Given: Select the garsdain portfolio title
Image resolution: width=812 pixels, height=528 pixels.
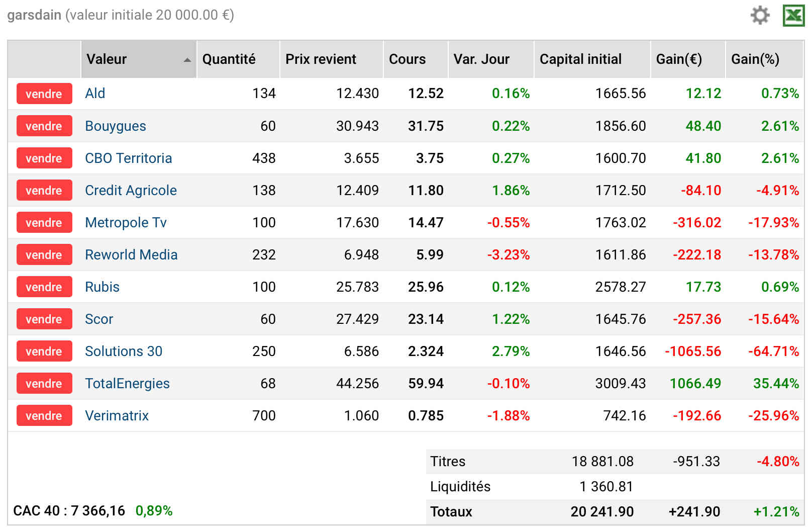Looking at the screenshot, I should [x=34, y=15].
